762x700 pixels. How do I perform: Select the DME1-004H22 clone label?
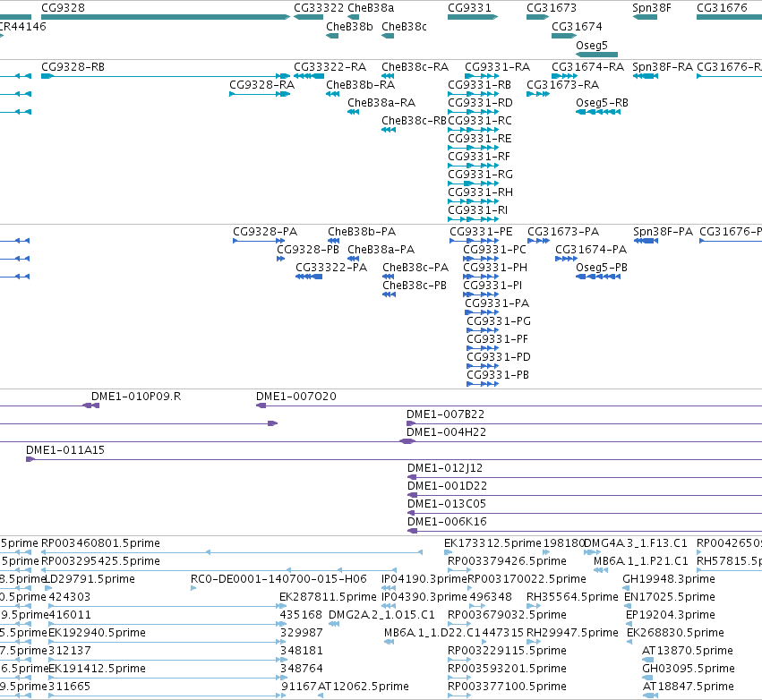click(x=446, y=432)
